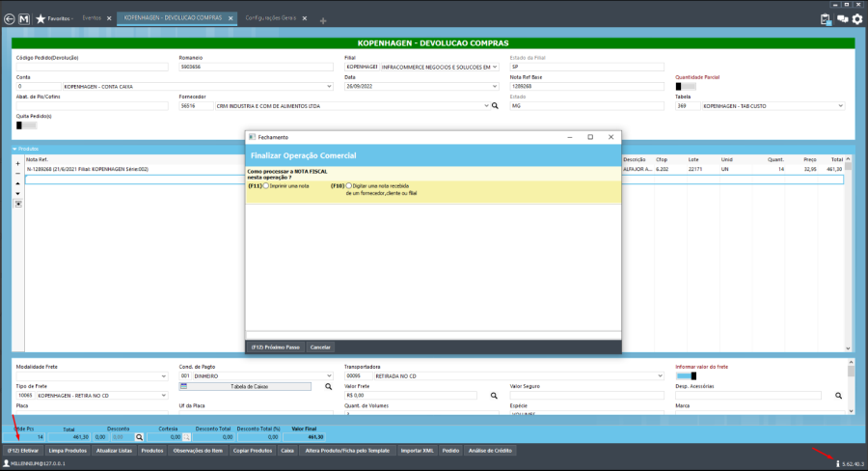Click Observações do Item button
Viewport: 868px width, 471px height.
click(198, 451)
